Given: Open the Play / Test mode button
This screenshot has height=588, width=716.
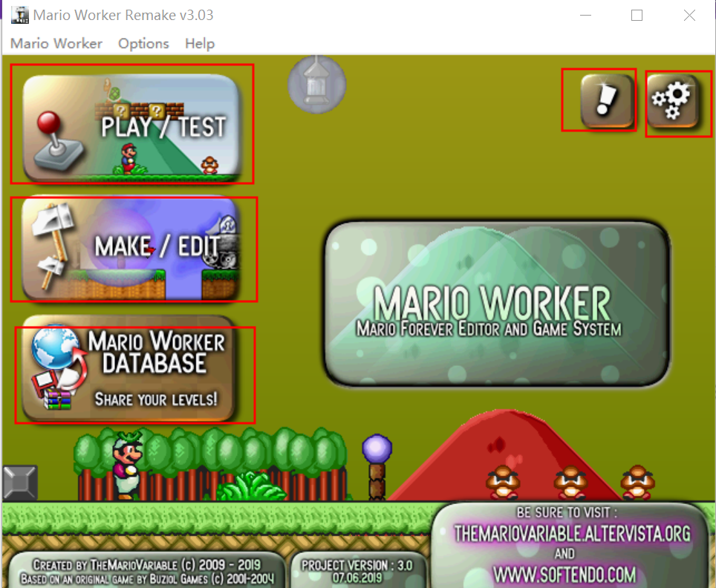Looking at the screenshot, I should tap(131, 128).
